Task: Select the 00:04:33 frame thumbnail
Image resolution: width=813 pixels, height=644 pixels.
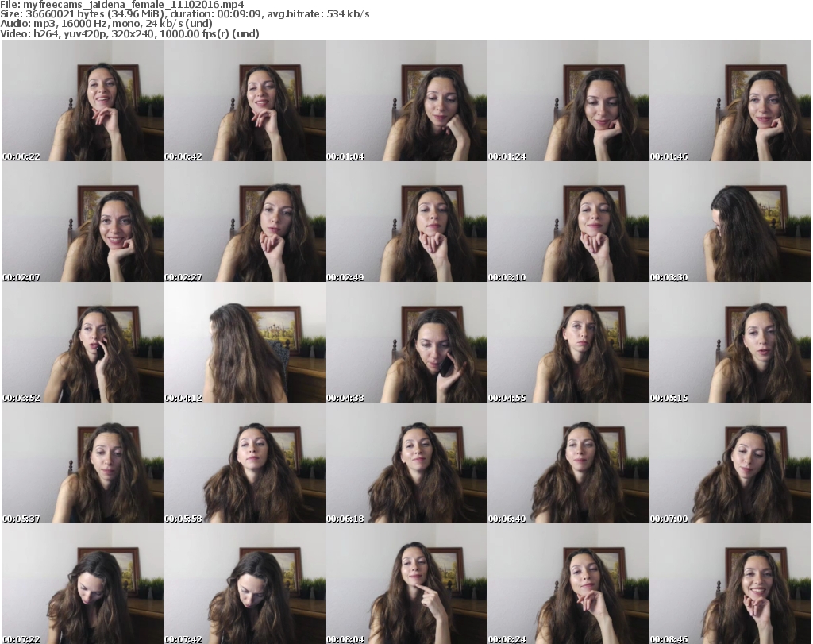Action: [406, 343]
